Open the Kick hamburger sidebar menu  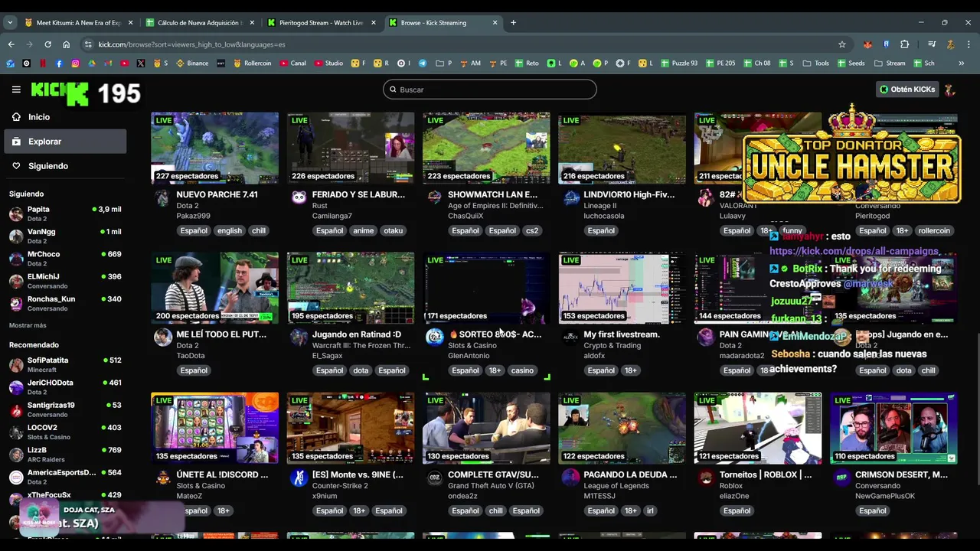coord(16,90)
